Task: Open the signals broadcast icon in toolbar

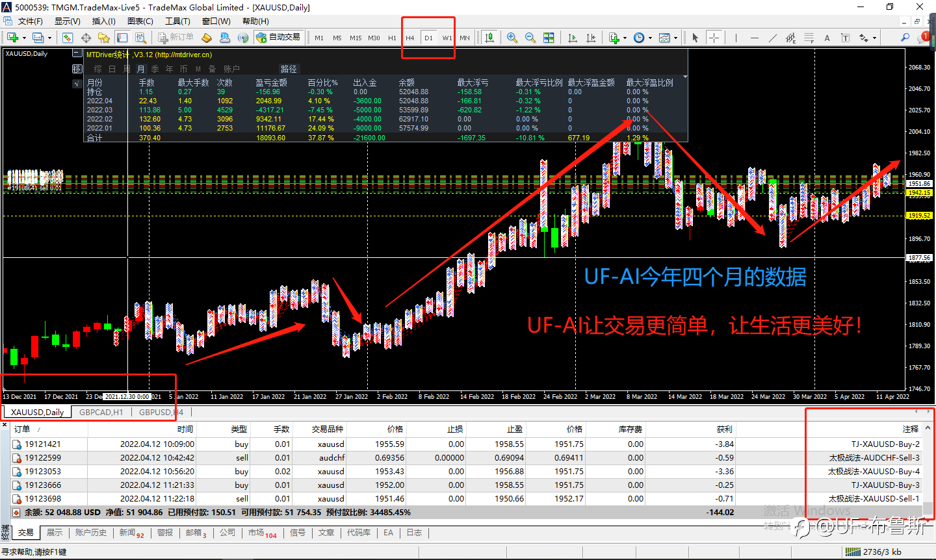Action: [x=243, y=38]
